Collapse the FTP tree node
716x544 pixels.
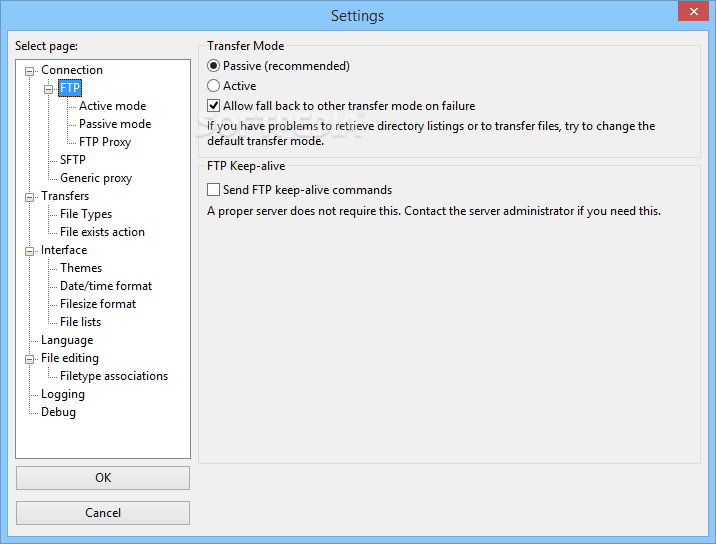(48, 89)
